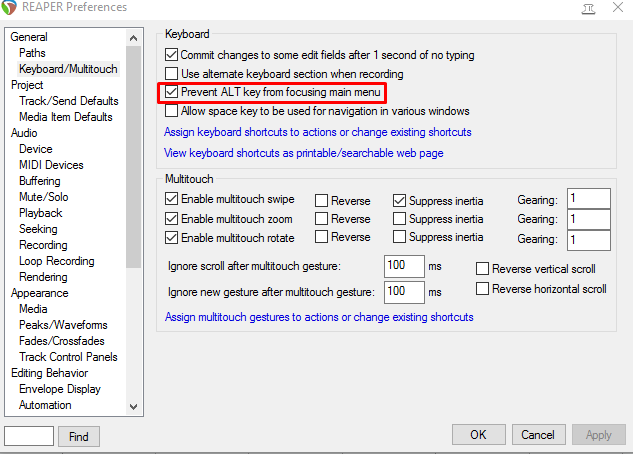Select Paths in the preferences tree
The height and width of the screenshot is (454, 633).
tap(32, 53)
